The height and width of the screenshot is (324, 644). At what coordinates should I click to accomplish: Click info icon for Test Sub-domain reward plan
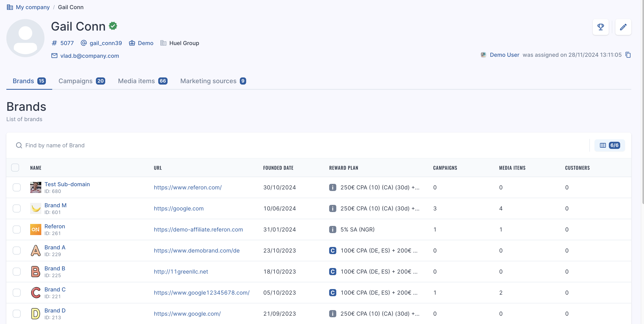(x=333, y=187)
